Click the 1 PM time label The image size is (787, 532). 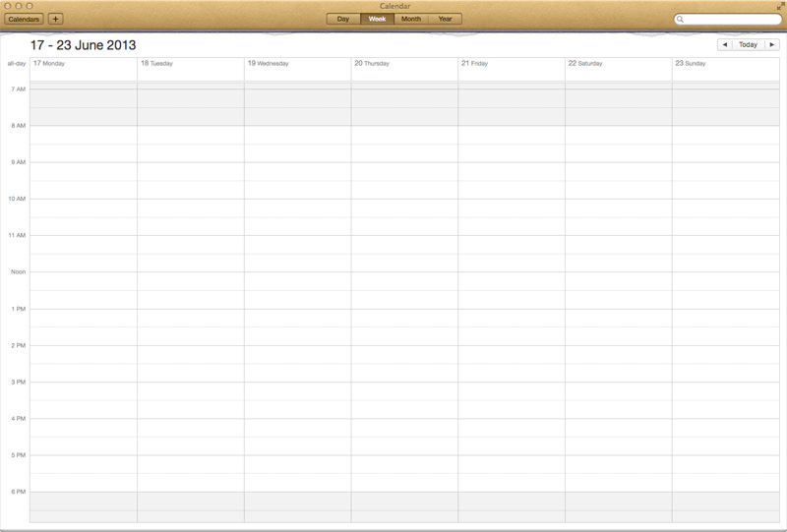coord(19,309)
